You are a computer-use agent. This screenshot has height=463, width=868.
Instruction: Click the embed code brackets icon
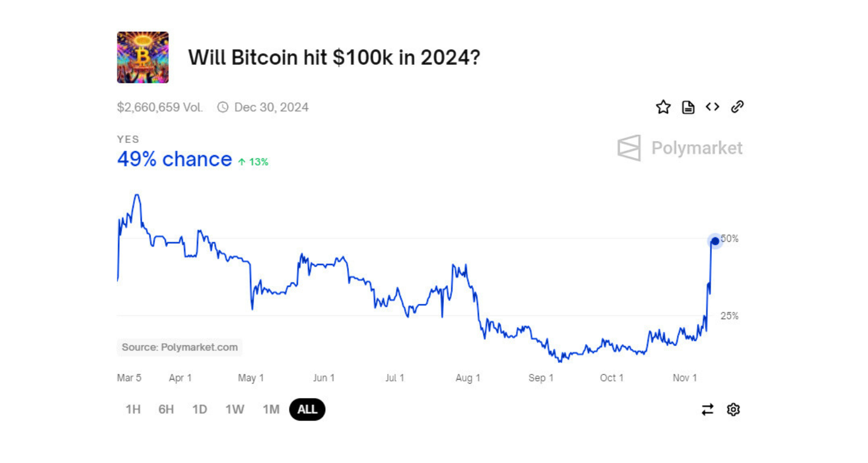(712, 107)
